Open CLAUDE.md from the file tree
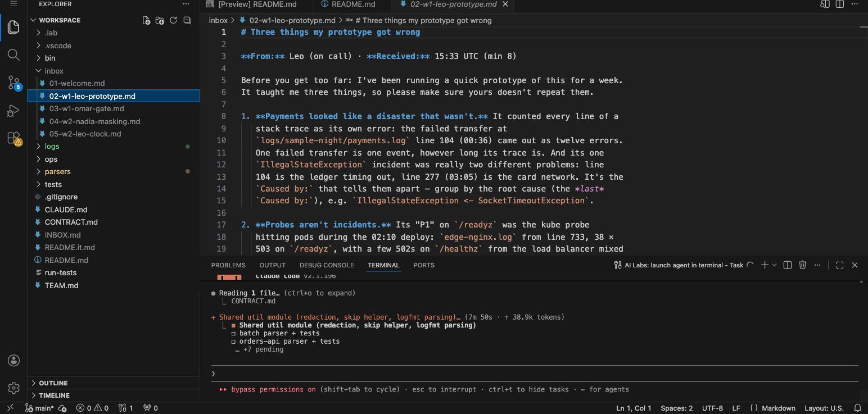 pyautogui.click(x=66, y=210)
